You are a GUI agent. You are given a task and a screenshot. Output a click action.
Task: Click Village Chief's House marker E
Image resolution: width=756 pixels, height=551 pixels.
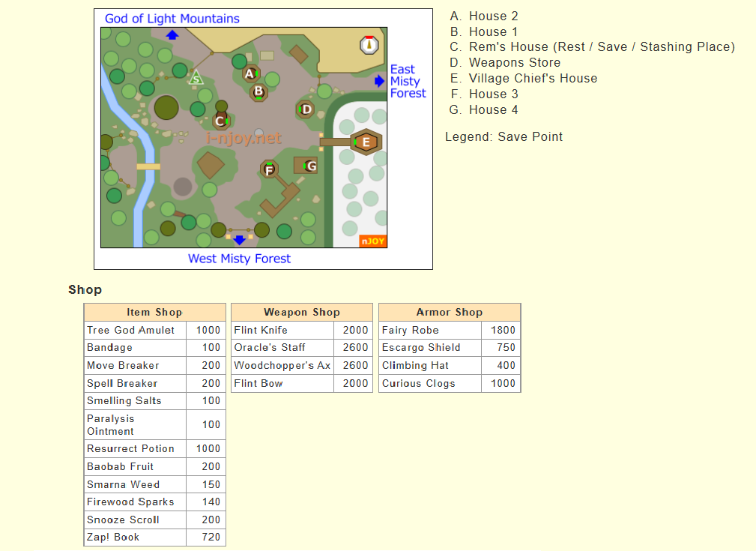(366, 142)
